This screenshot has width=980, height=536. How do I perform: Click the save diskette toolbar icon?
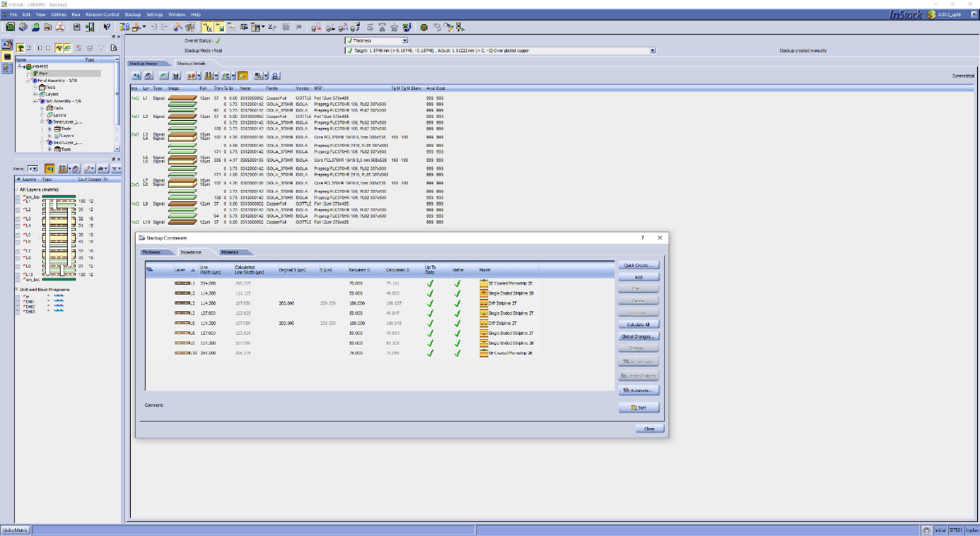pos(76,28)
